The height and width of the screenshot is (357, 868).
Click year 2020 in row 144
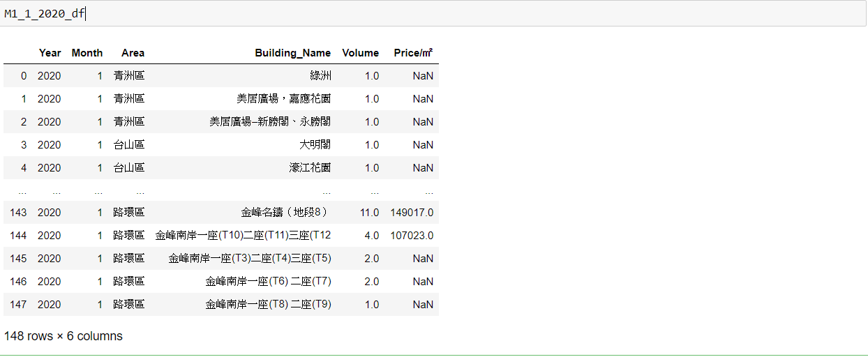(x=50, y=236)
